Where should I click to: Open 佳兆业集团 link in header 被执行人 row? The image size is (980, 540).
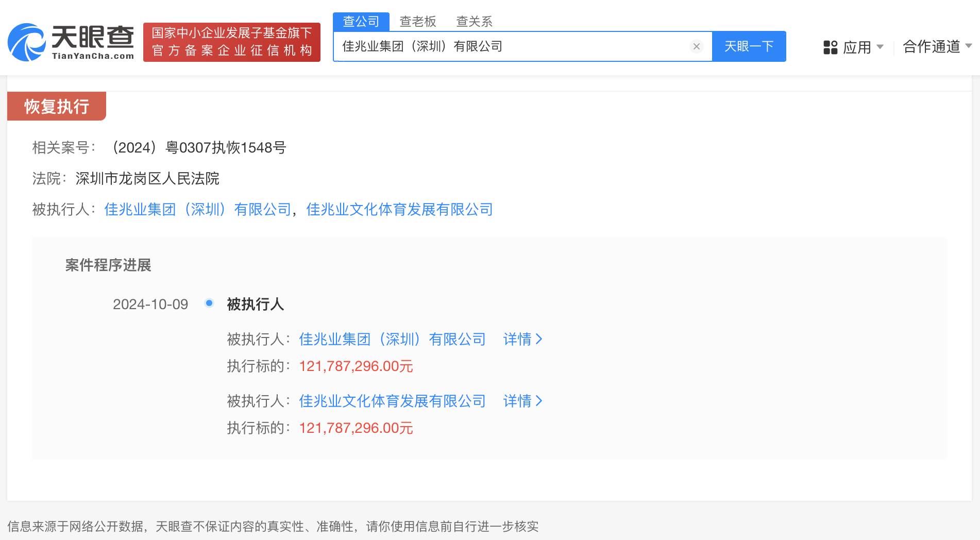click(x=198, y=210)
